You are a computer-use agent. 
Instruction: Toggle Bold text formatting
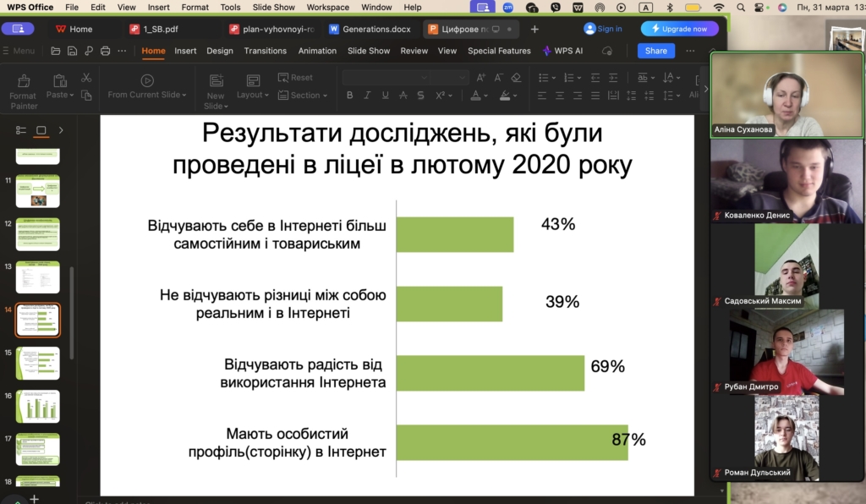(348, 96)
